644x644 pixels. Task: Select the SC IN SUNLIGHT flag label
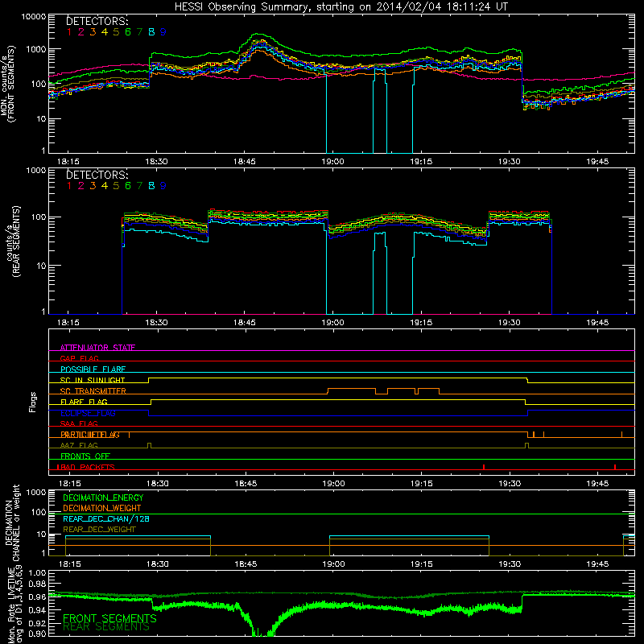(93, 380)
